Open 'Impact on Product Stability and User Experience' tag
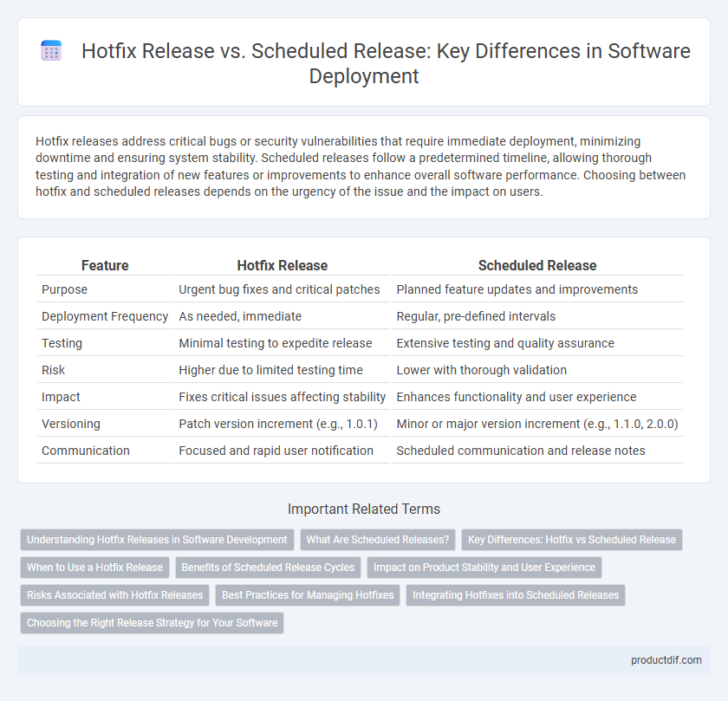The image size is (728, 701). [x=484, y=568]
